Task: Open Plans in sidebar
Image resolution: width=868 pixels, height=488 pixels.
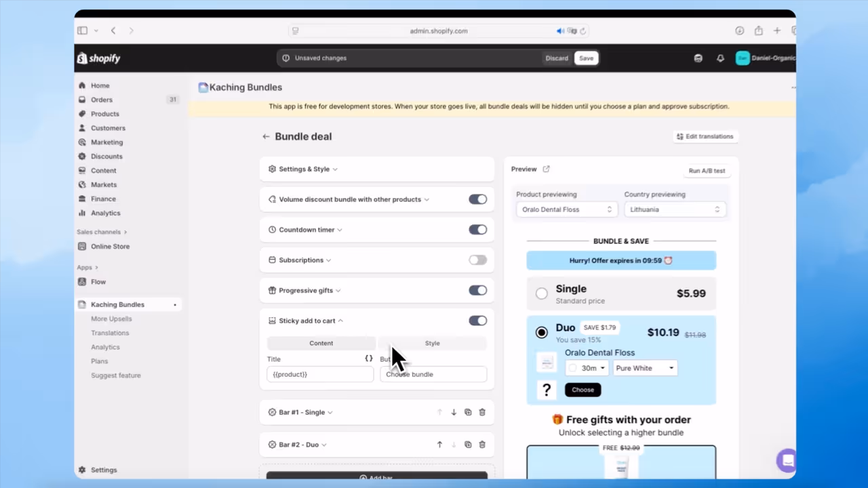Action: [99, 361]
